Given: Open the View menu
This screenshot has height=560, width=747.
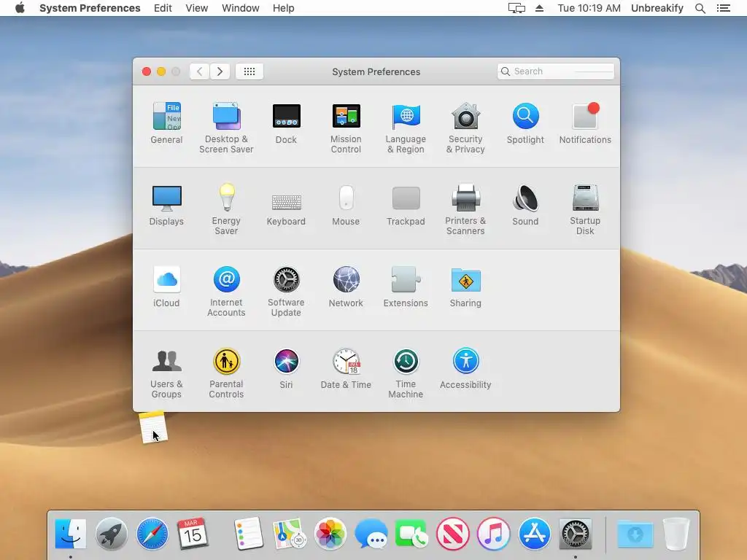Looking at the screenshot, I should pyautogui.click(x=197, y=8).
